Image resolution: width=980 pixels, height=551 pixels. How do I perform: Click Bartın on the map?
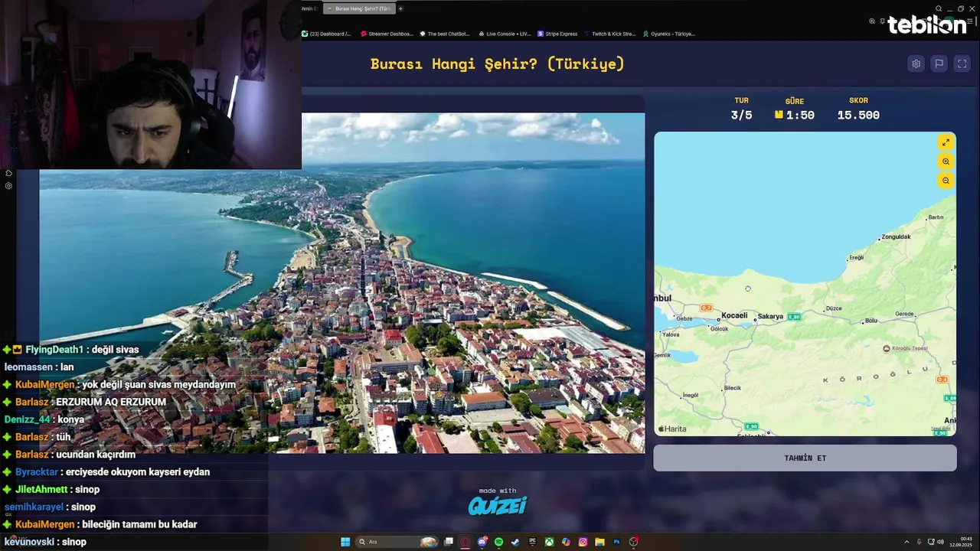[x=936, y=217]
